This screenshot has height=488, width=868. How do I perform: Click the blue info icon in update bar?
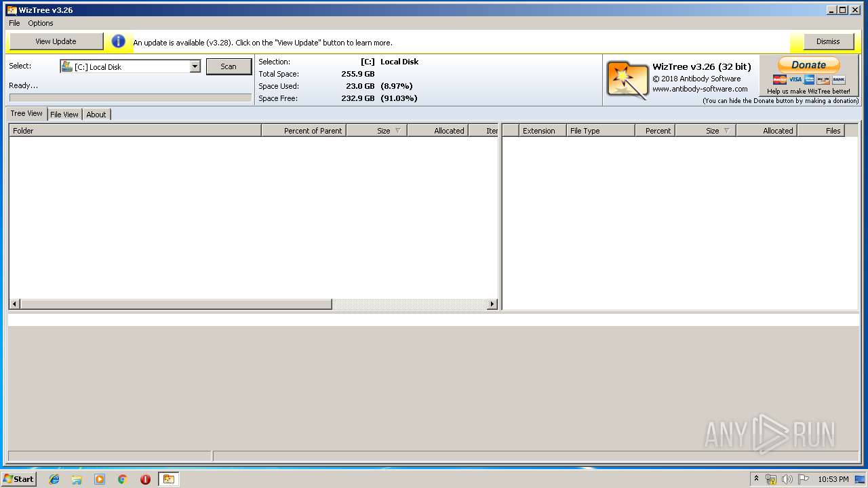(119, 41)
